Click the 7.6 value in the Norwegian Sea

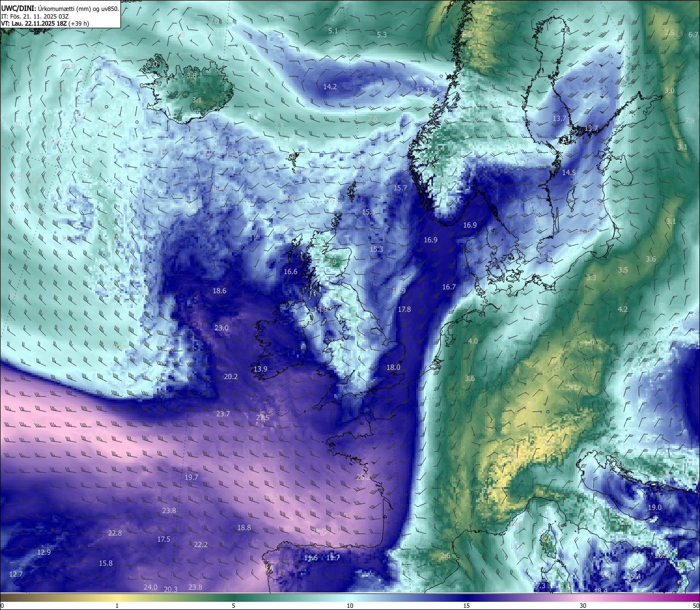[x=372, y=119]
